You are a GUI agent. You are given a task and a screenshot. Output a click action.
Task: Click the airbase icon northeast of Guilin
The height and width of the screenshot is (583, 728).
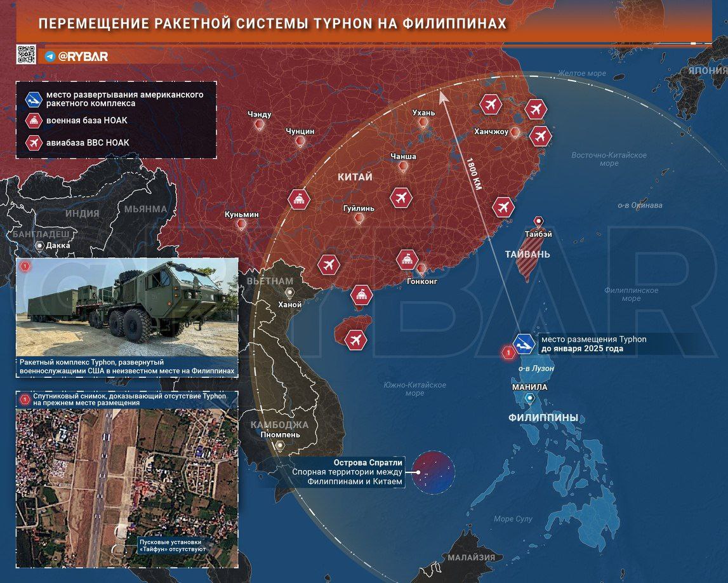tap(400, 198)
